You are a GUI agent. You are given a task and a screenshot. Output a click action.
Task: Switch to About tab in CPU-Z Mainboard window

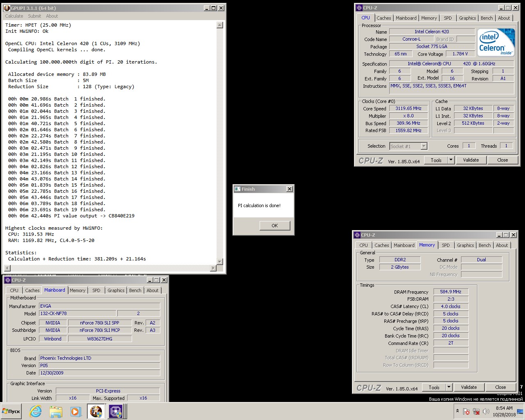tap(153, 290)
